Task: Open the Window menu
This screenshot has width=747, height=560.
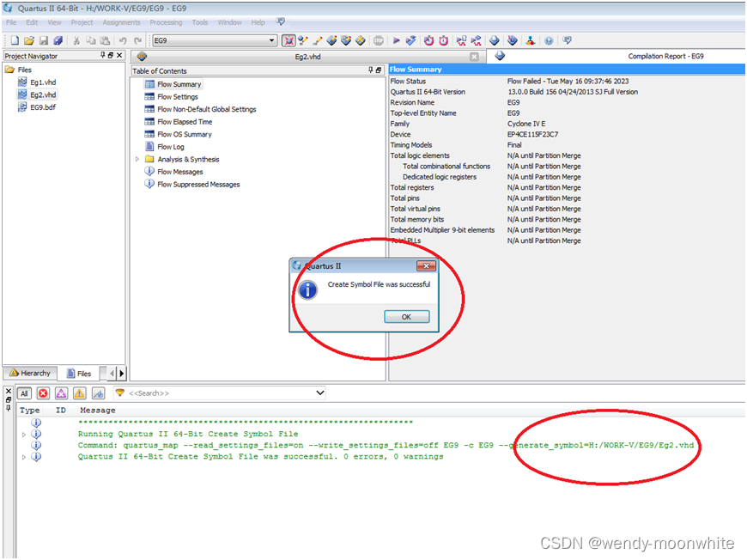Action: pos(229,22)
